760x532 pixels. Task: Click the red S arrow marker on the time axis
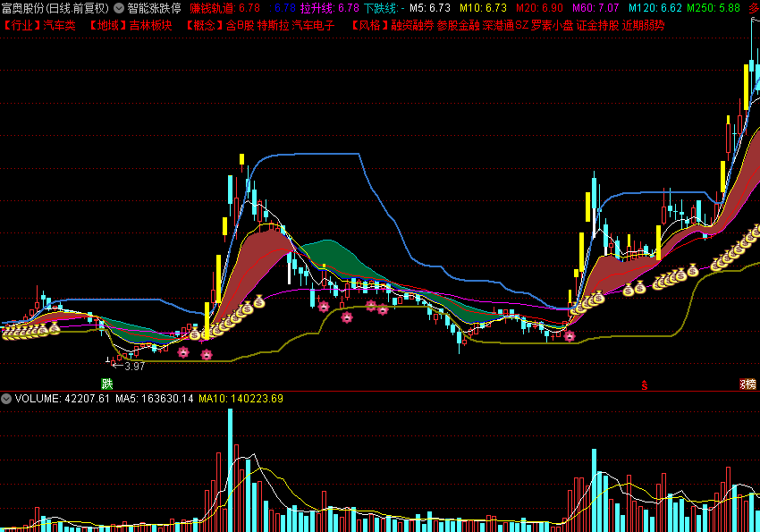(644, 385)
